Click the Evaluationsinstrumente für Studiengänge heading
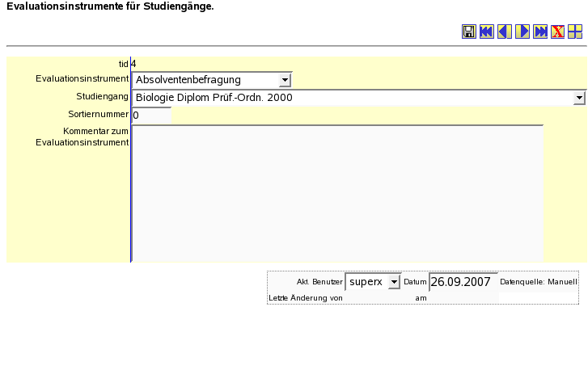 [x=110, y=6]
